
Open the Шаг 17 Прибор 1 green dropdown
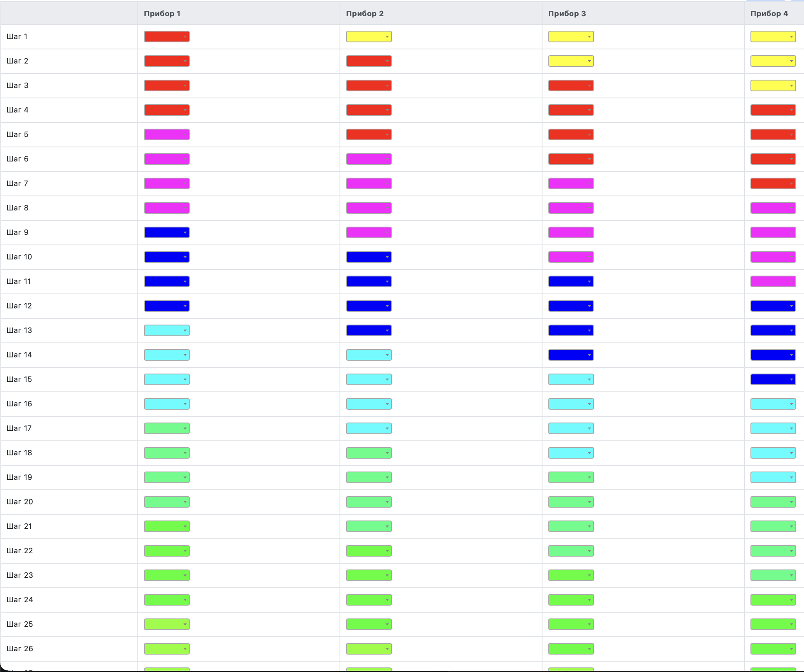pos(167,428)
